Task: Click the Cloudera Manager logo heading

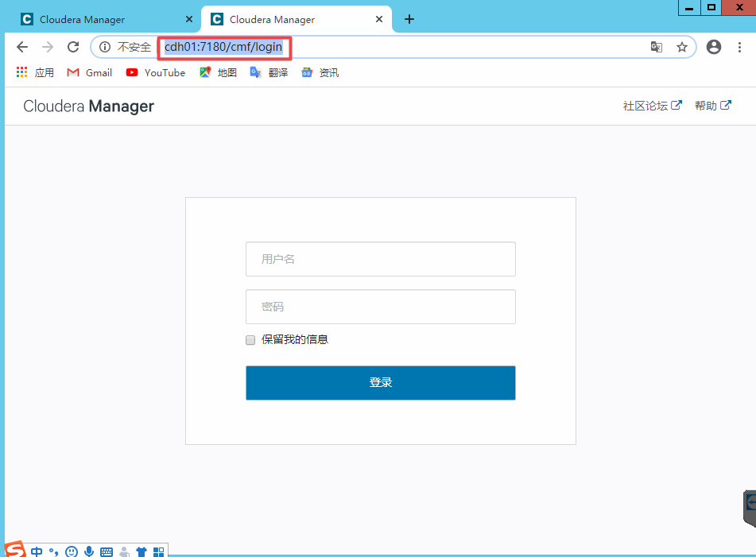Action: (89, 106)
